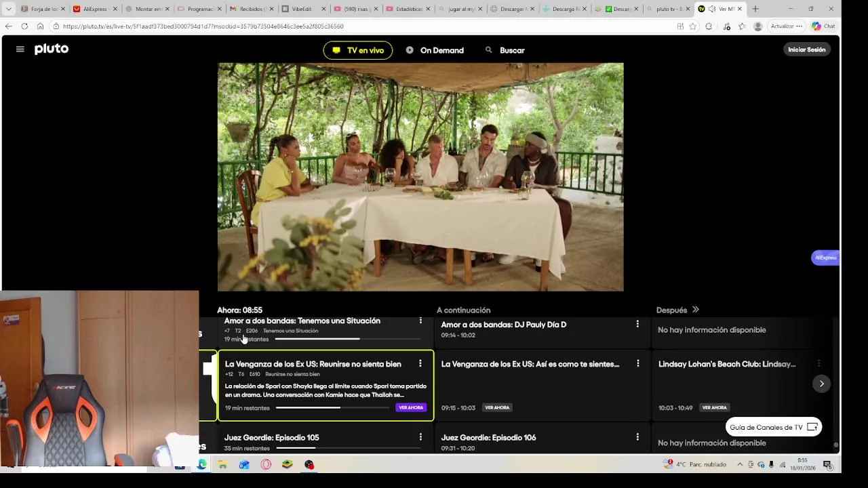Open Guía de Canales de TV
868x488 pixels.
pos(774,427)
